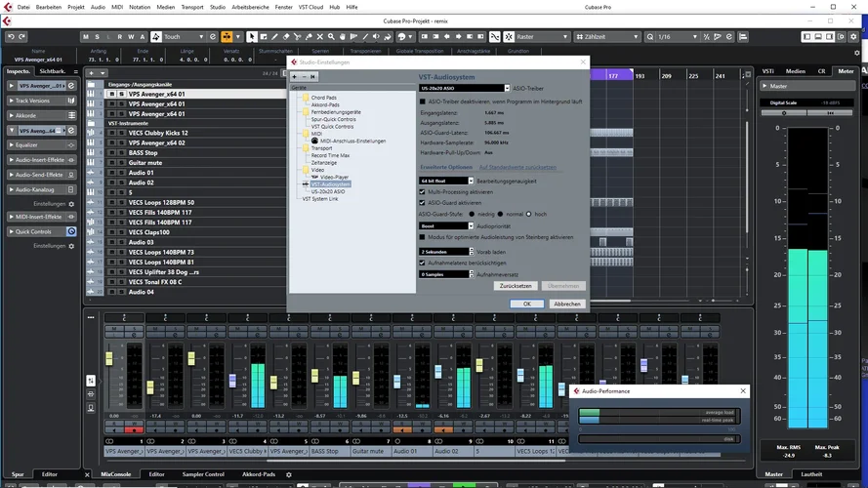Click the add track plus button above the track list
The image size is (868, 488).
click(x=91, y=72)
